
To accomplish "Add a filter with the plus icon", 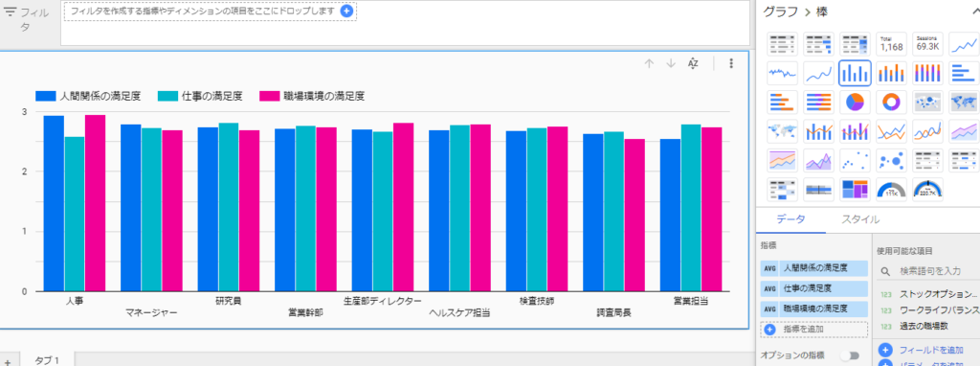I will click(x=346, y=11).
